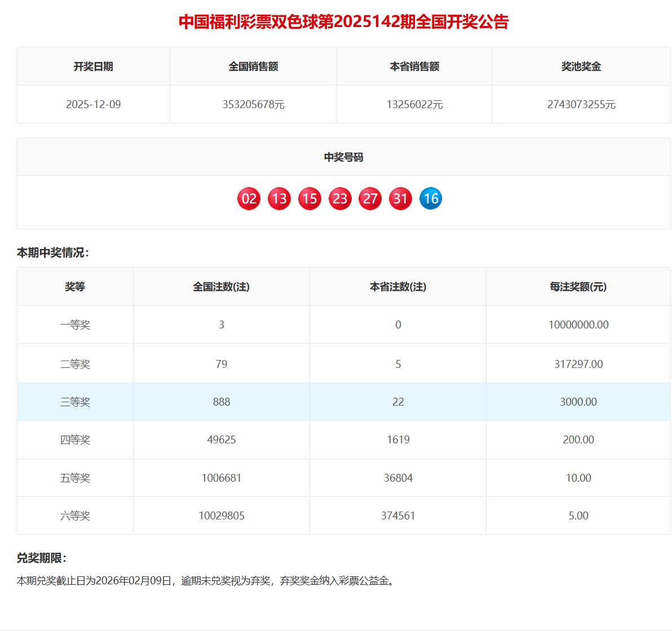This screenshot has height=631, width=672.
Task: Select the 本省销售额 column header
Action: coord(414,66)
